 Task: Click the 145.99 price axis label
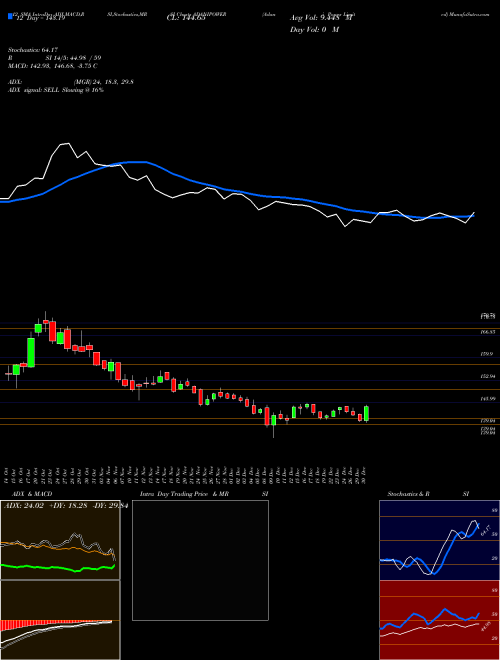(487, 398)
